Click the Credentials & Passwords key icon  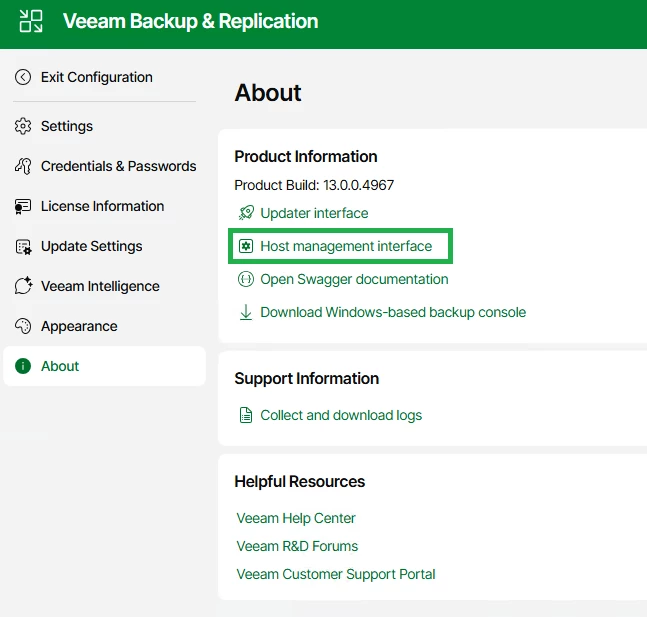tap(23, 166)
